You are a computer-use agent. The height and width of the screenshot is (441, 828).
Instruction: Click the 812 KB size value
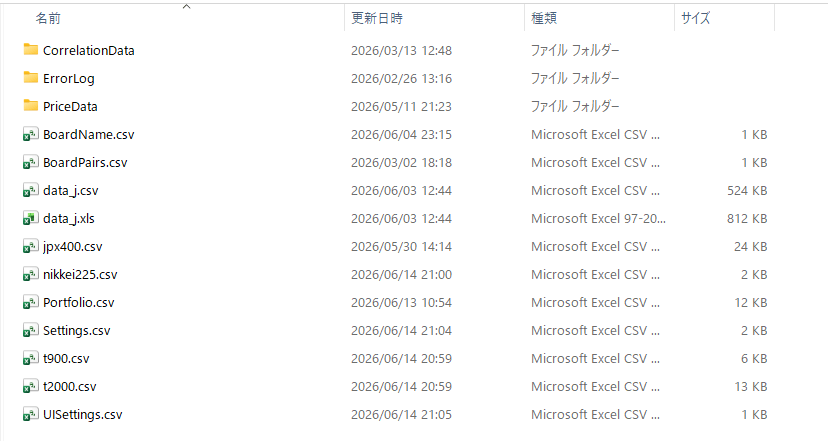pyautogui.click(x=747, y=219)
